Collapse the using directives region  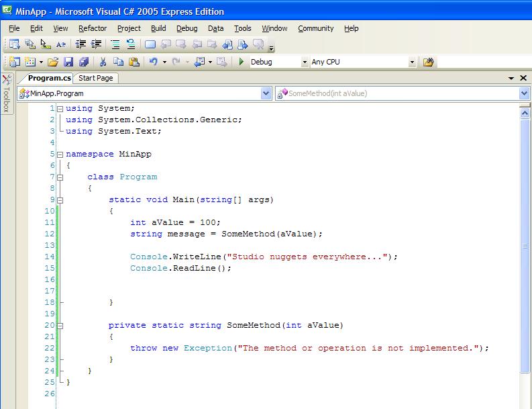point(60,109)
